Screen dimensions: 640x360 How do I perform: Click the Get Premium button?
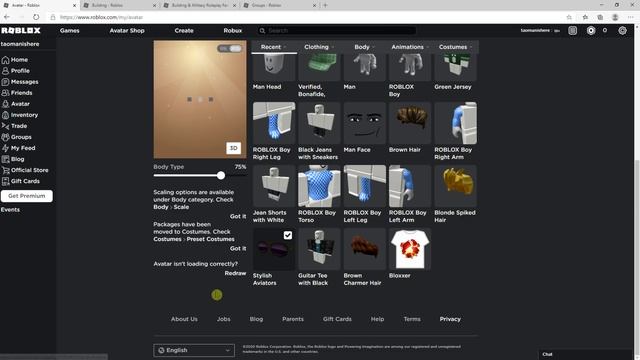(x=27, y=196)
